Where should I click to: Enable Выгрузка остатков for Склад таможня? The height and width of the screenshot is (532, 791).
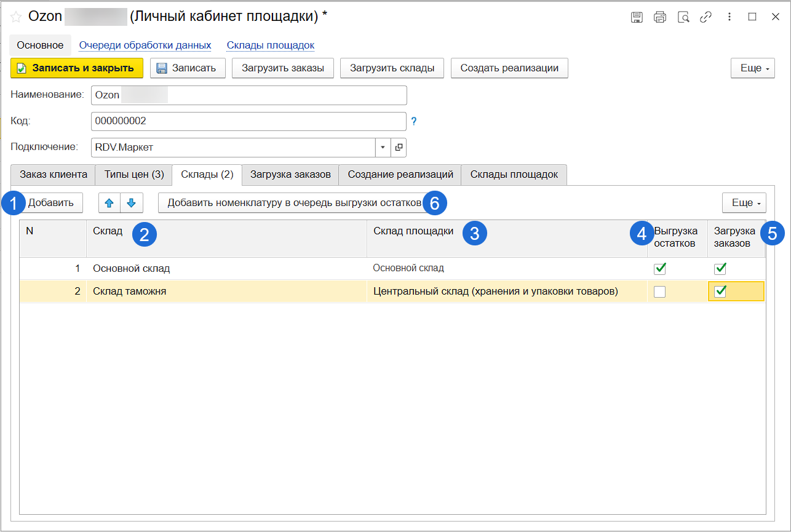coord(659,292)
